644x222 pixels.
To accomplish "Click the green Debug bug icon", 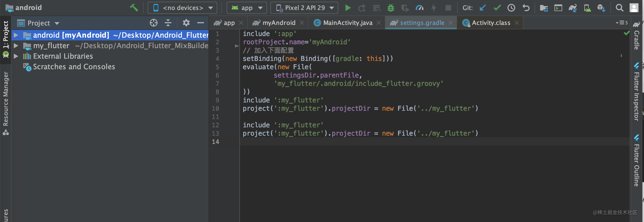I will tap(391, 8).
